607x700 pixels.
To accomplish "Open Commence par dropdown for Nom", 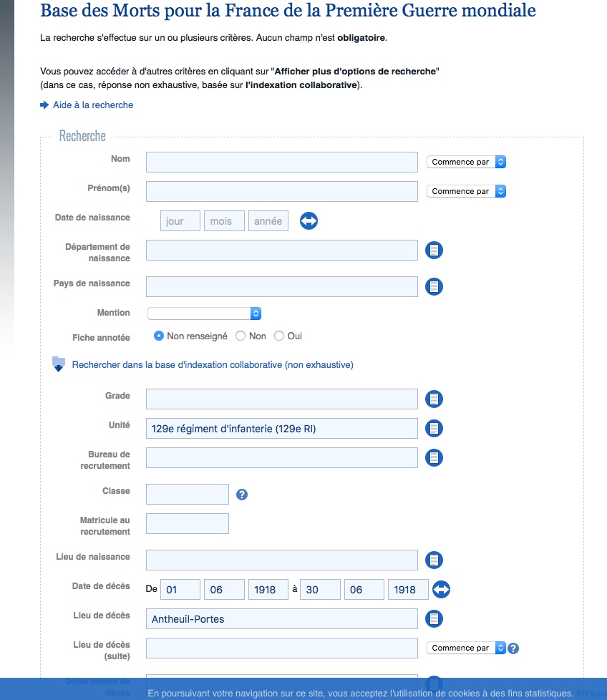I will 466,162.
